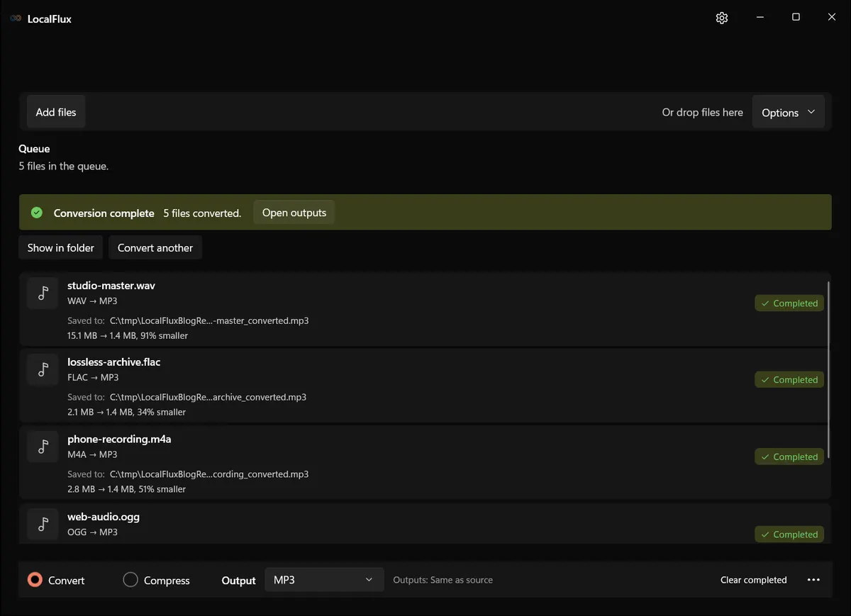The image size is (851, 616).
Task: Click the Queue heading
Action: tap(34, 149)
